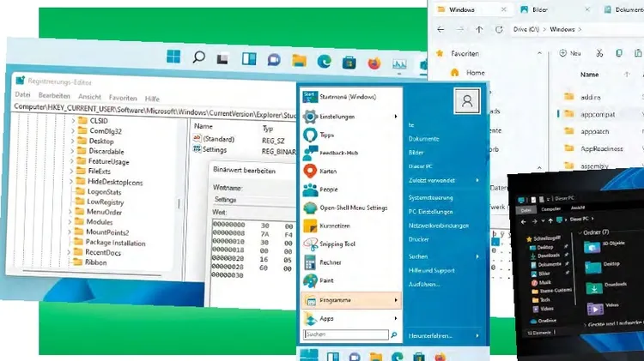Expand the Desktop registry key
This screenshot has width=644, height=361.
coord(72,141)
